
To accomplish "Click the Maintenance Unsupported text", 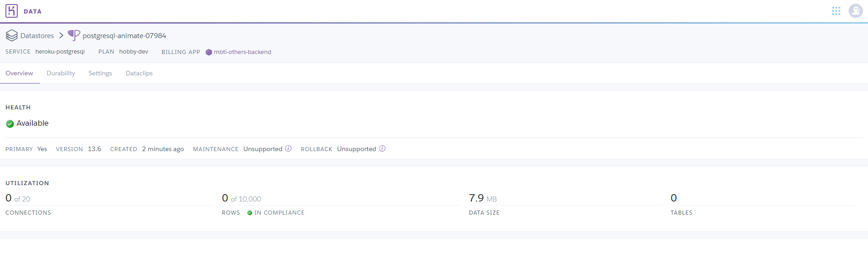I will point(263,149).
